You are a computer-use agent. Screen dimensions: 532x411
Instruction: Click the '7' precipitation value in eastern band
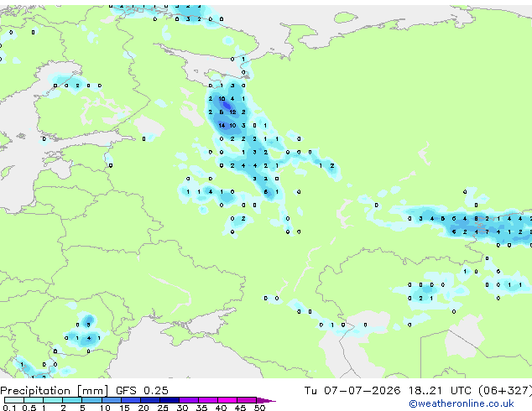pos(488,232)
